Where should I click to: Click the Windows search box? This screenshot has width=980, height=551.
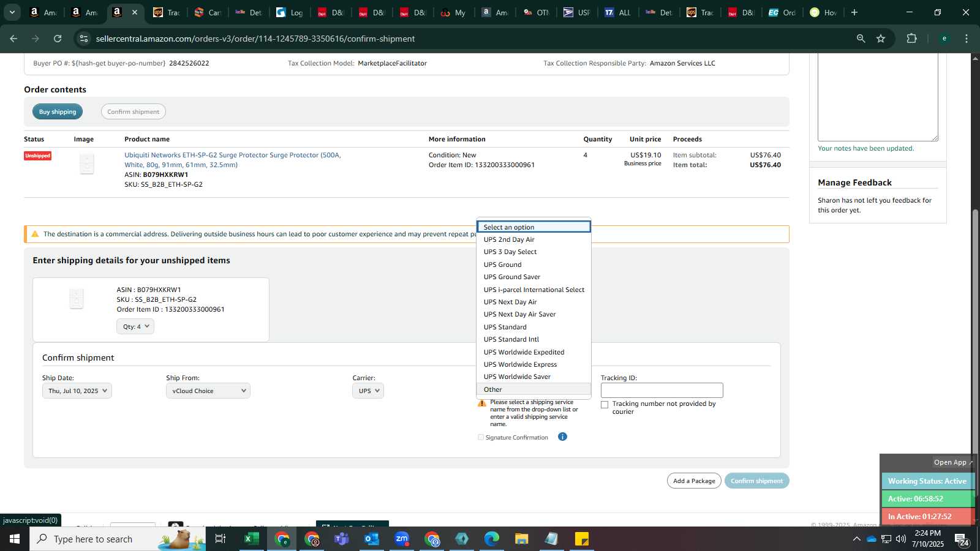pos(118,539)
